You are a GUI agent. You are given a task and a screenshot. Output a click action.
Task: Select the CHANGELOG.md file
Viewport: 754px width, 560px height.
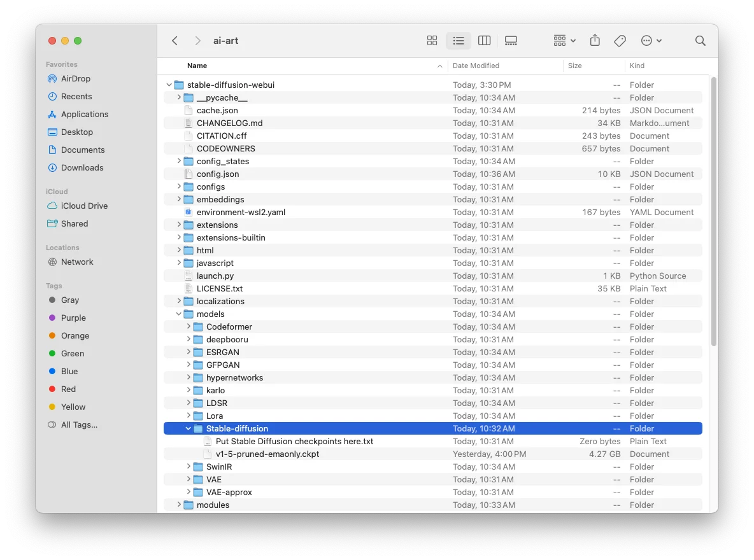tap(433, 123)
